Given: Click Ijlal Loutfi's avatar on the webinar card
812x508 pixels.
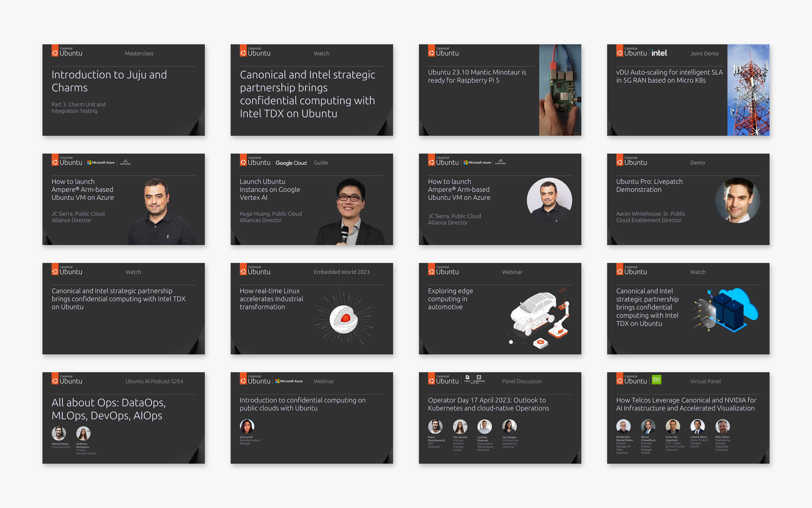Looking at the screenshot, I should pos(247,426).
